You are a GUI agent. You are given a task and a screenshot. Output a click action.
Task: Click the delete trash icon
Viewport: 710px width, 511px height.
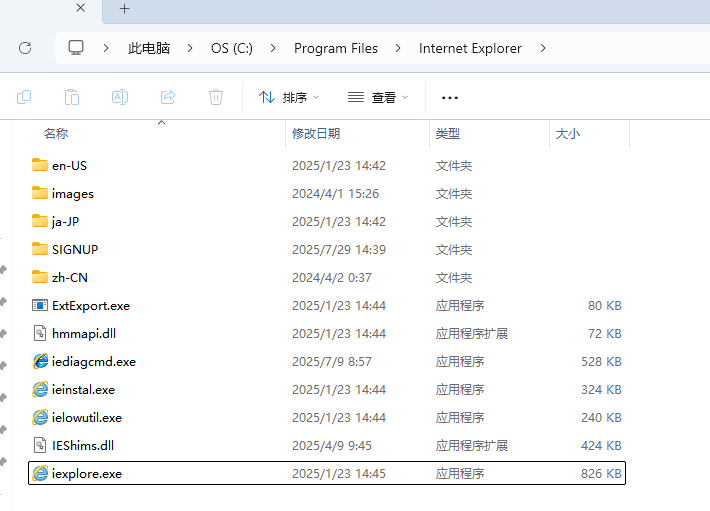pyautogui.click(x=216, y=97)
